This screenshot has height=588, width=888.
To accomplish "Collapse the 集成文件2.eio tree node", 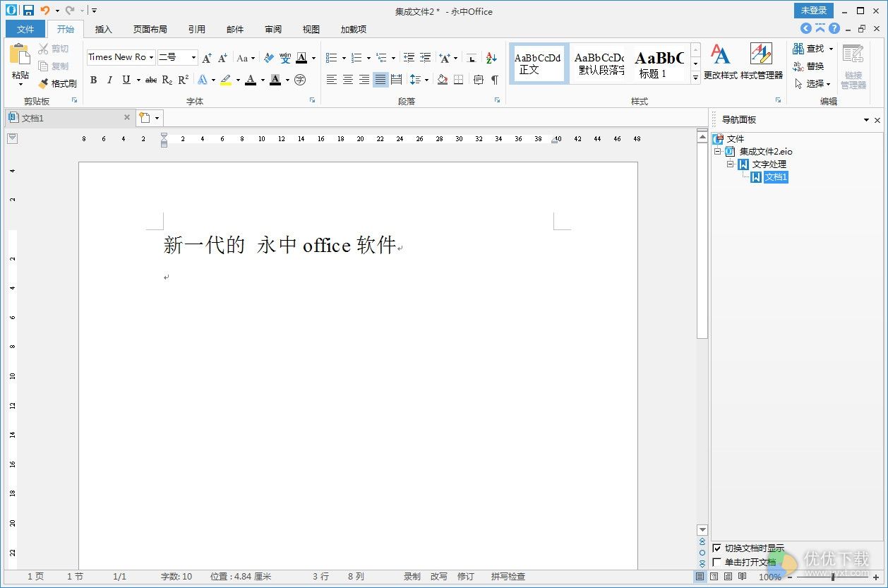I will pyautogui.click(x=718, y=151).
